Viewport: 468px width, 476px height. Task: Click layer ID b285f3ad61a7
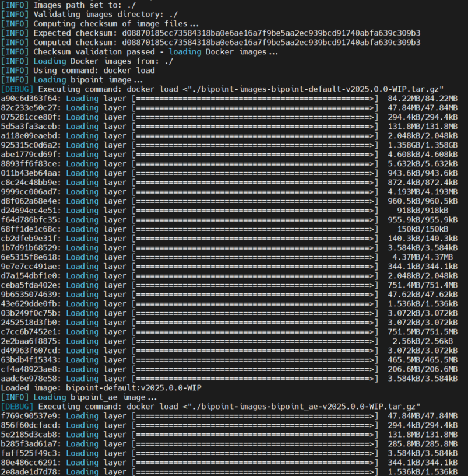(29, 444)
